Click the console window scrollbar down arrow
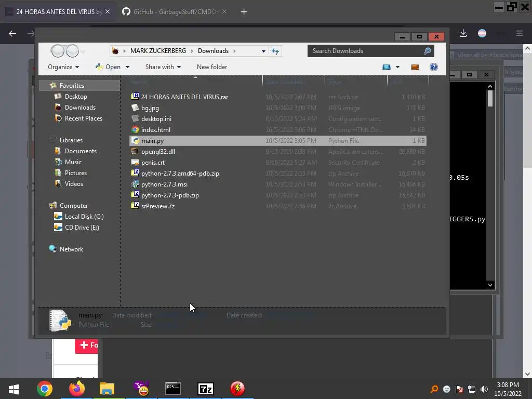This screenshot has height=399, width=532. tap(490, 285)
